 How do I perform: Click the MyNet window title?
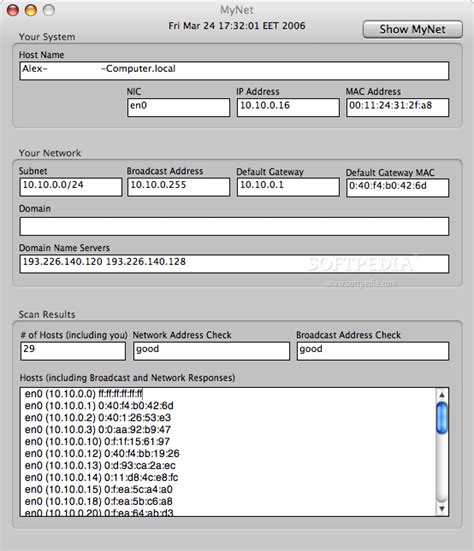click(237, 10)
